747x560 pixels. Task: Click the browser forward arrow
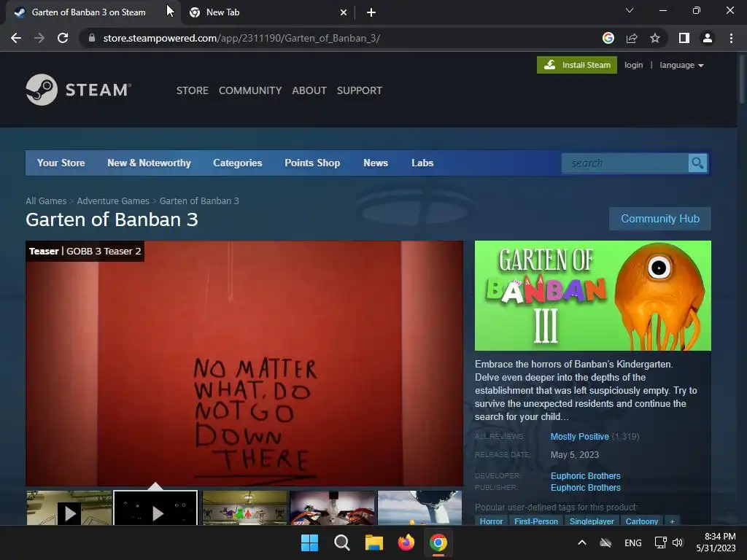click(39, 38)
